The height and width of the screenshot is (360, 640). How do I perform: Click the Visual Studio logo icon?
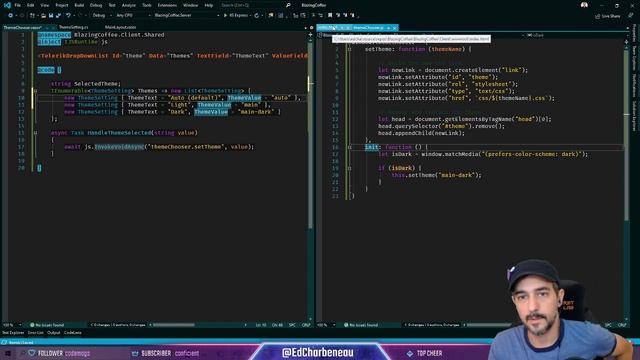(x=7, y=5)
